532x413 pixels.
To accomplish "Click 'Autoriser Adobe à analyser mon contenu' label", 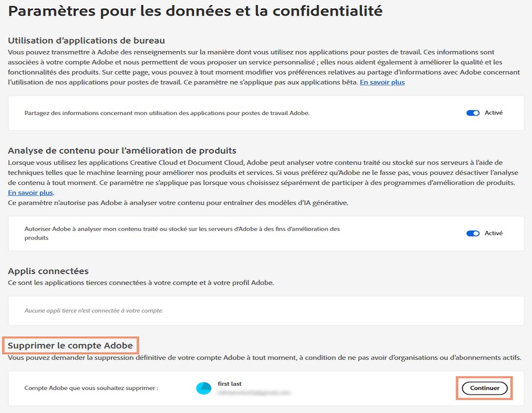I will click(182, 233).
